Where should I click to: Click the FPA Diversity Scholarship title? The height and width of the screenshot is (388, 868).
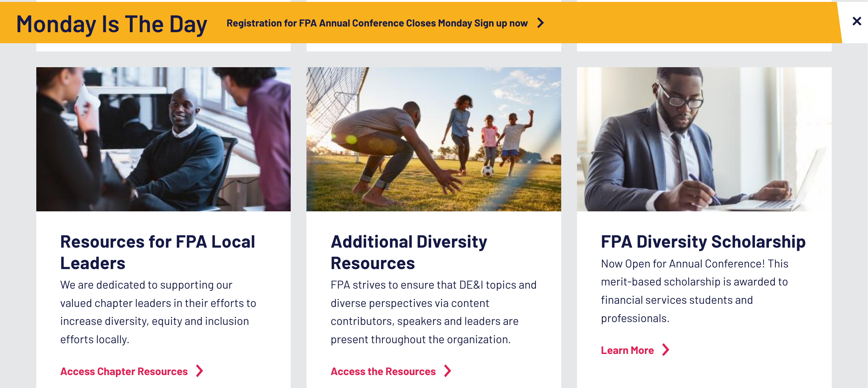click(703, 242)
